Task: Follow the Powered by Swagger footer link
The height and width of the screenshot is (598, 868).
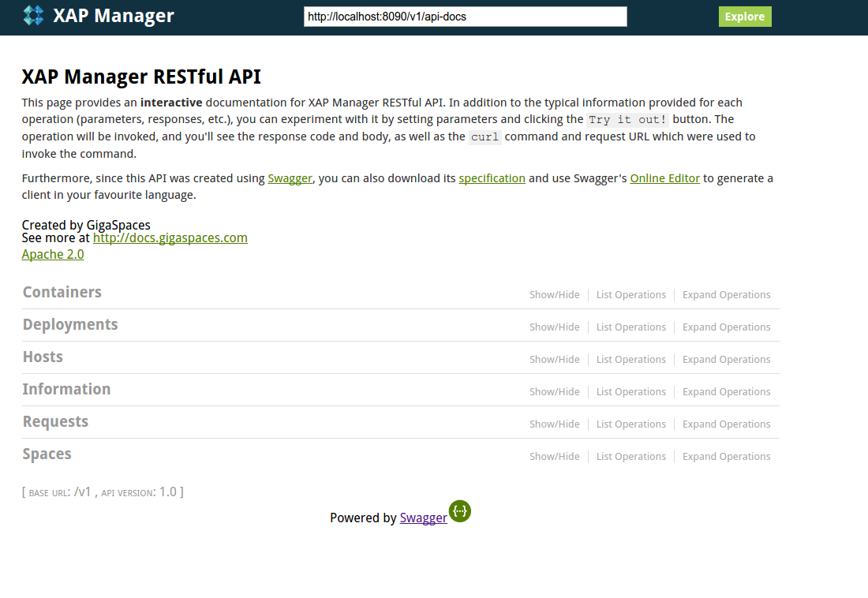Action: [423, 518]
